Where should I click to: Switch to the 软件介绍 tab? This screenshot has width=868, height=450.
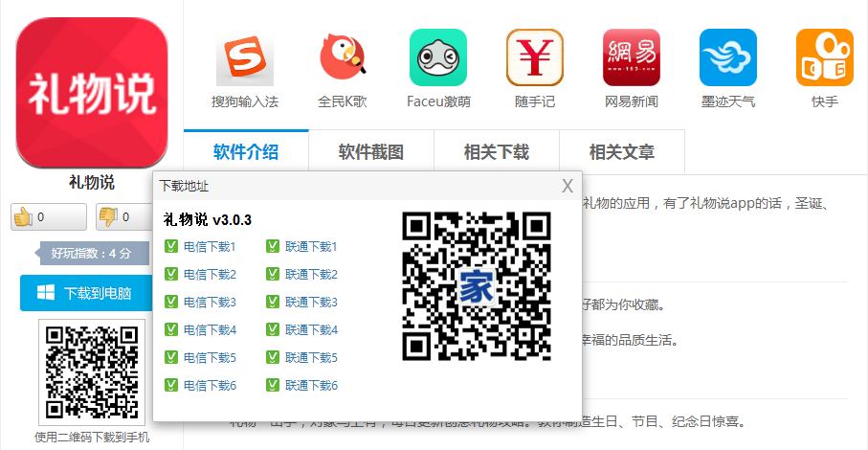pos(246,152)
